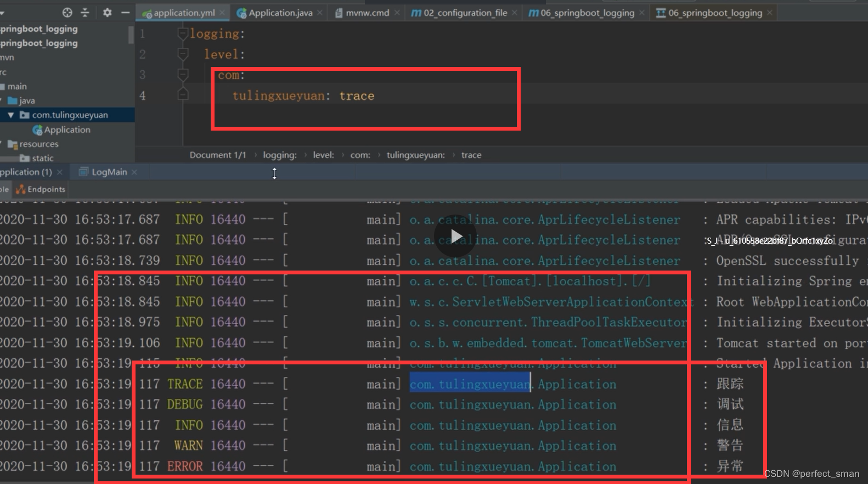This screenshot has height=484, width=868.
Task: Click breadcrumb 'tulingxueyuan:'
Action: click(416, 155)
